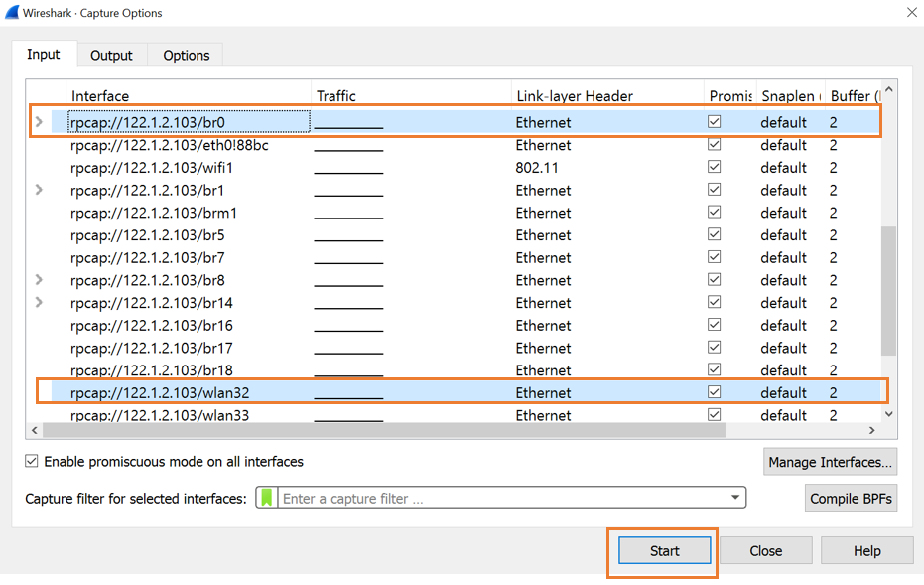The width and height of the screenshot is (924, 585).
Task: Toggle promiscuous checkbox for the br8 interface
Action: (715, 279)
